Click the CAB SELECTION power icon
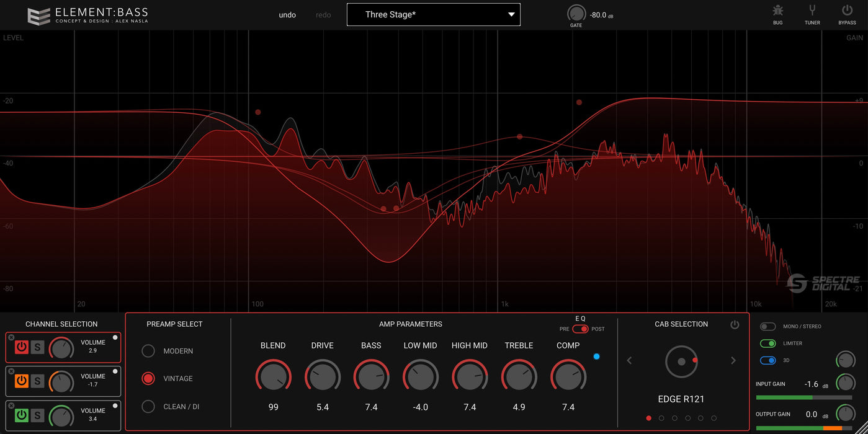This screenshot has width=868, height=434. pos(735,324)
